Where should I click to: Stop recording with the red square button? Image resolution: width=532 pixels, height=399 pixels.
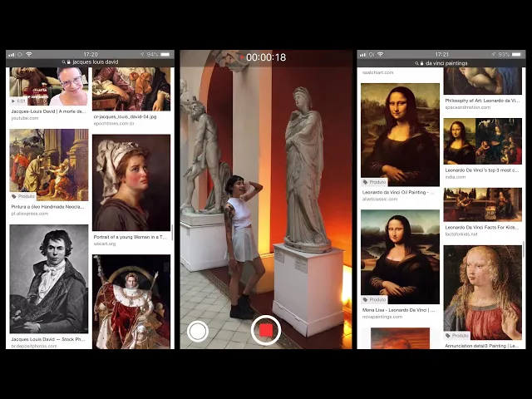pos(266,330)
